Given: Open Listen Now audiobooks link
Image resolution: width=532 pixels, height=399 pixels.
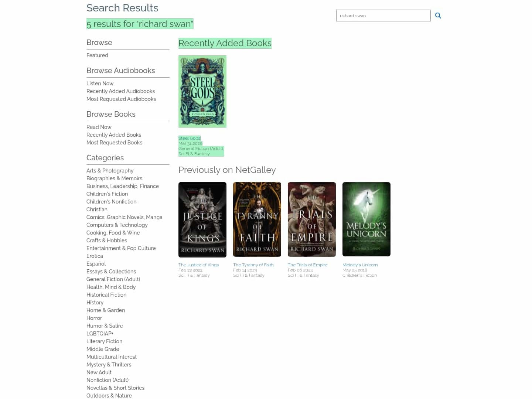Looking at the screenshot, I should coord(100,83).
